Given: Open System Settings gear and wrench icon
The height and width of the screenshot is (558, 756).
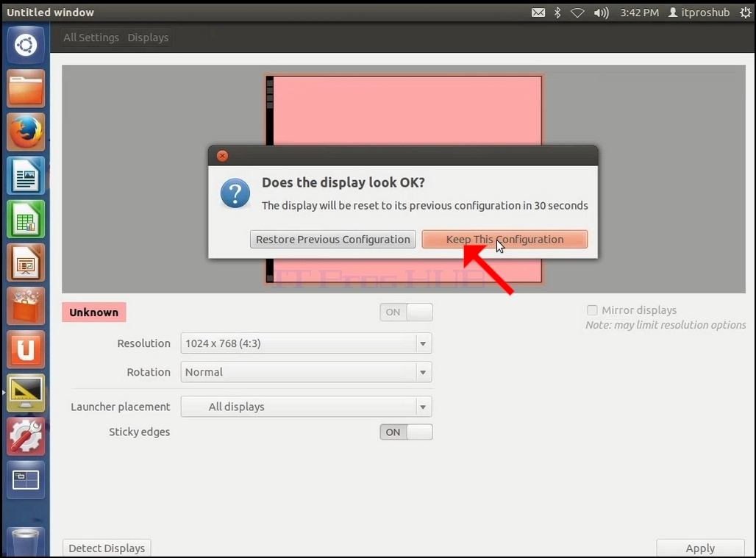Looking at the screenshot, I should click(x=26, y=437).
